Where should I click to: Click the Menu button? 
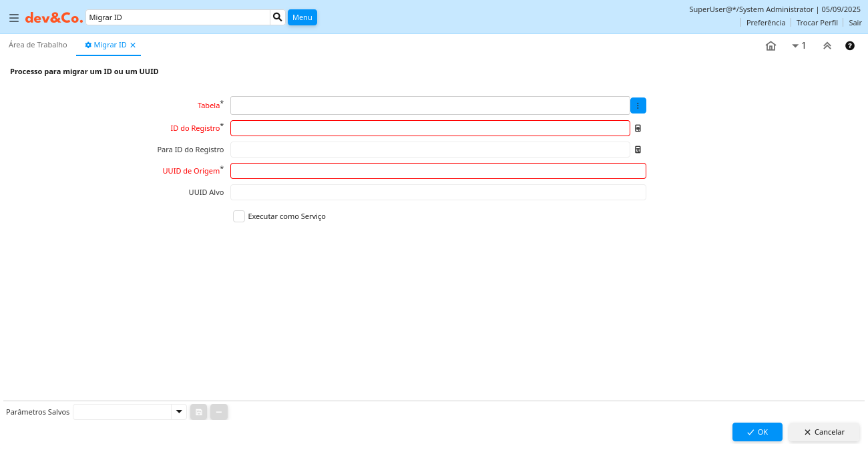302,17
